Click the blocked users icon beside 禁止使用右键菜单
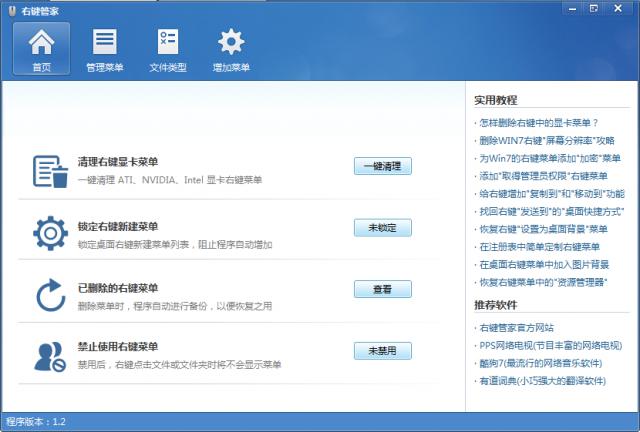This screenshot has width=640, height=432. coord(50,356)
